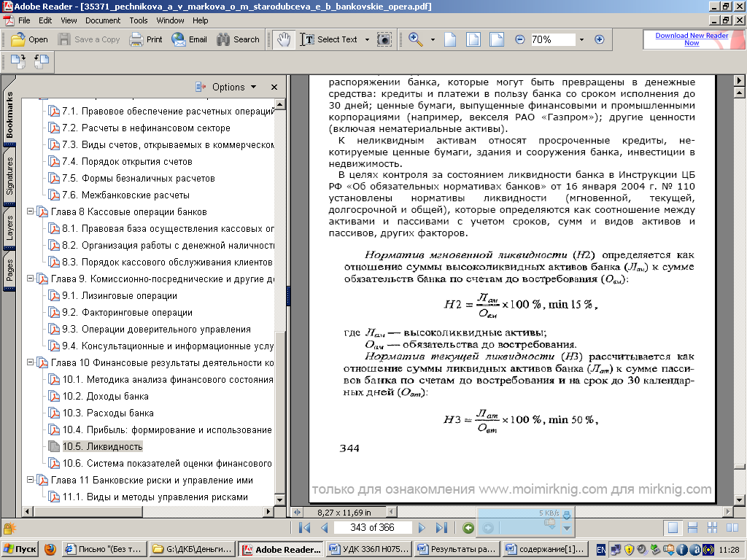The width and height of the screenshot is (747, 560).
Task: Open bookmark 7.6. Межбанковские расчеты
Action: 125,195
